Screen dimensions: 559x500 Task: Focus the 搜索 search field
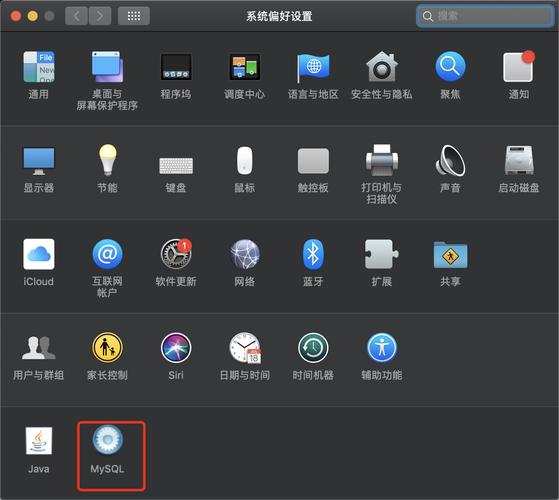coord(485,16)
